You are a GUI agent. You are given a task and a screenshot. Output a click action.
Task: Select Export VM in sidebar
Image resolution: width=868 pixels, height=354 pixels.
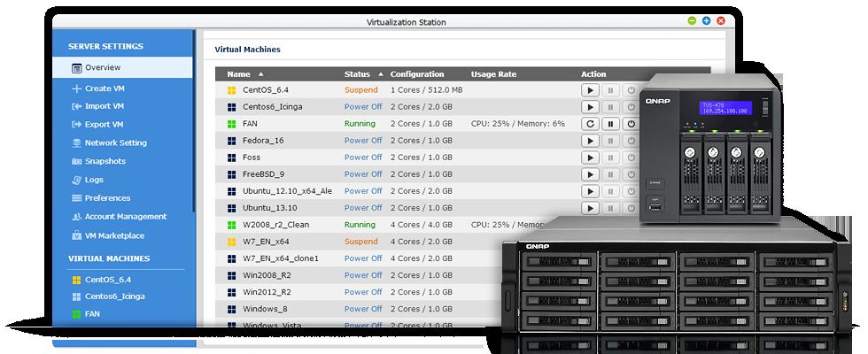[x=105, y=125]
